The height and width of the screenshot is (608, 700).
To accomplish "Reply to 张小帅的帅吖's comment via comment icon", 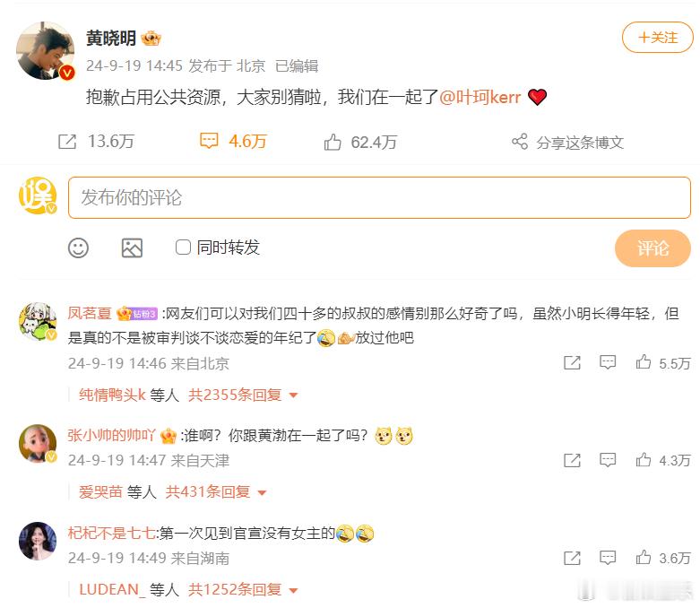I will tap(608, 460).
